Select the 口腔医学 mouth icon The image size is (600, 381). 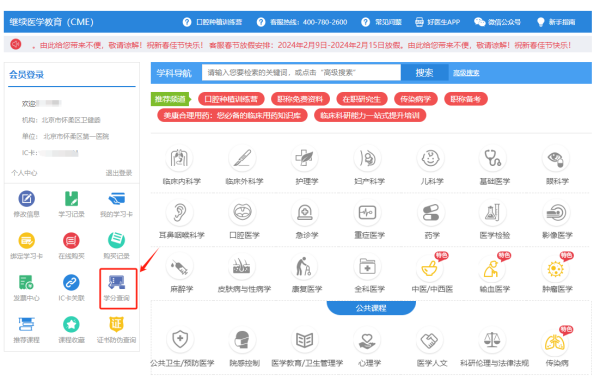click(x=242, y=212)
